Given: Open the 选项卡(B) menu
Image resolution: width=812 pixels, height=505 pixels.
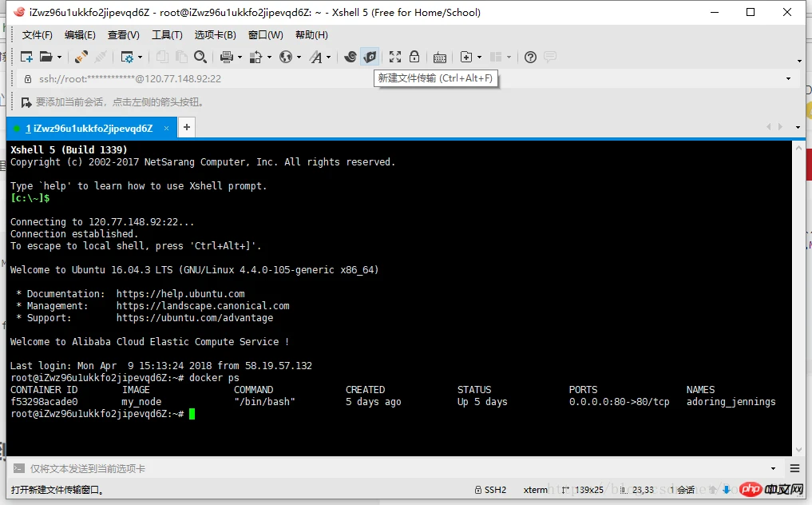Looking at the screenshot, I should tap(216, 34).
